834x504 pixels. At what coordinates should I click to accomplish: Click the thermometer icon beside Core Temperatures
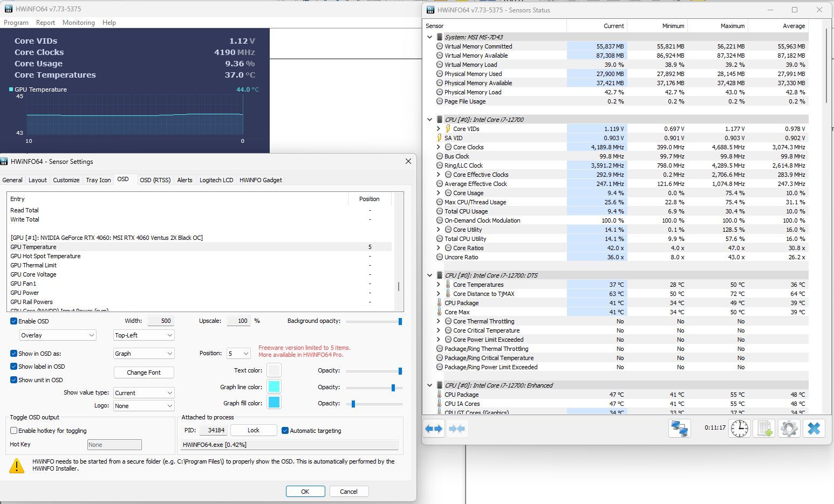click(x=448, y=285)
